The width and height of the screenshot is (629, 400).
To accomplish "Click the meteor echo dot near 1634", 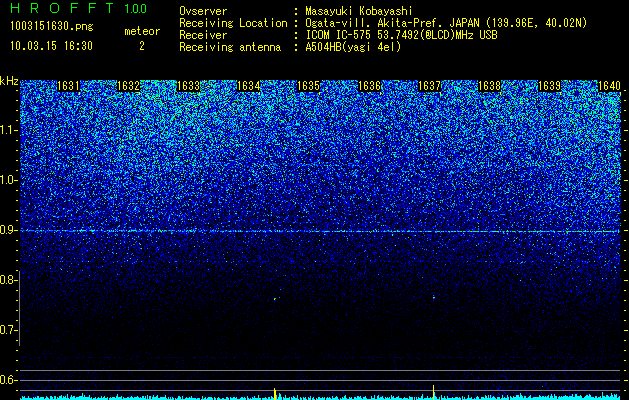I will point(275,298).
